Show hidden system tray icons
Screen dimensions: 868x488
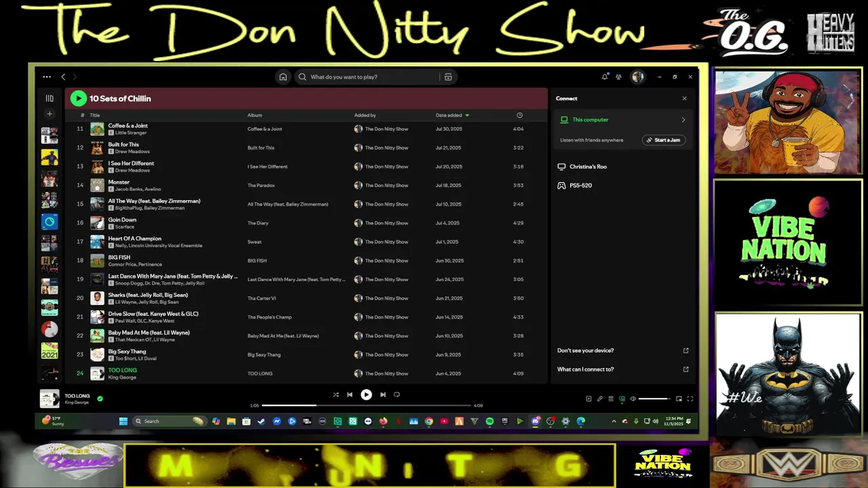[x=614, y=421]
